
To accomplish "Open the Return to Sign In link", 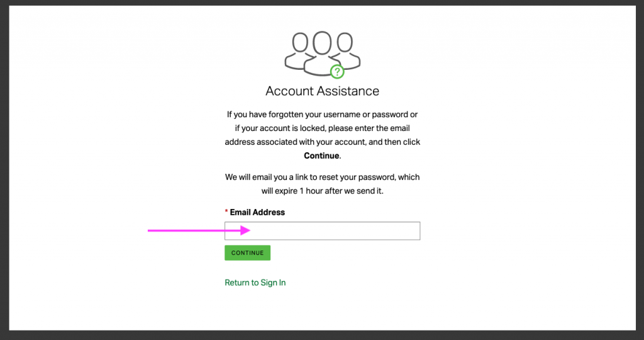I will click(x=255, y=283).
